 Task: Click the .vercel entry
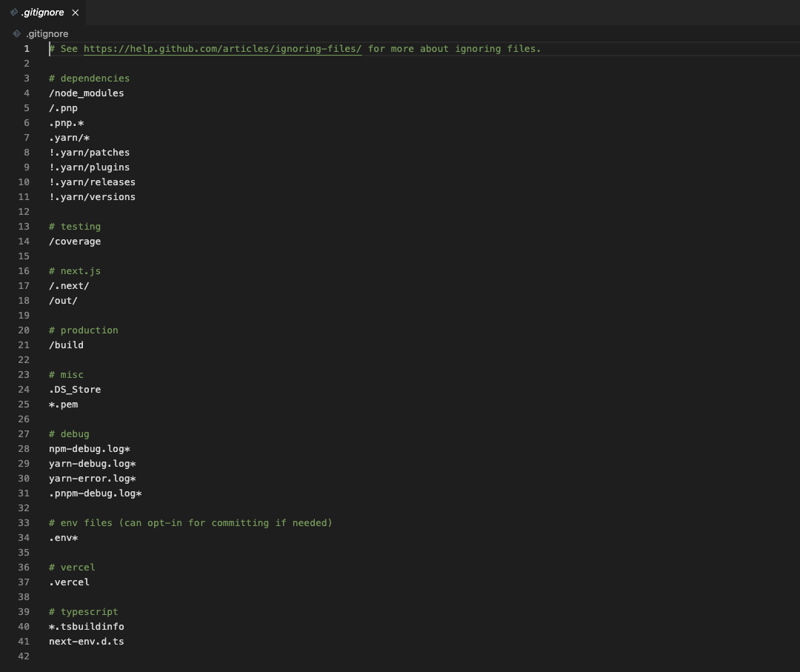click(x=69, y=582)
